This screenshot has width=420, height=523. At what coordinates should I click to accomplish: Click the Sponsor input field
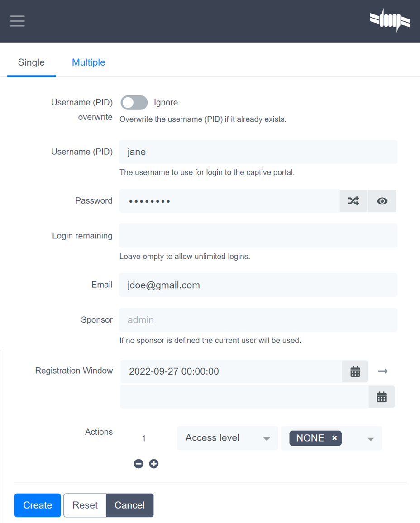click(258, 319)
